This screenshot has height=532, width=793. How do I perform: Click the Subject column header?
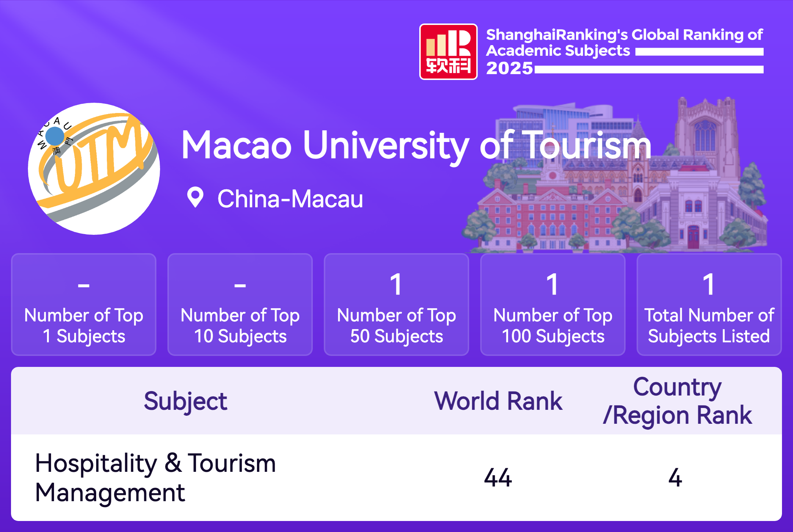(185, 401)
